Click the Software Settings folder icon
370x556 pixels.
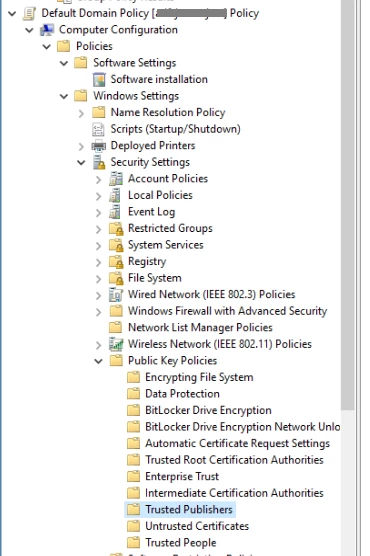coord(81,63)
